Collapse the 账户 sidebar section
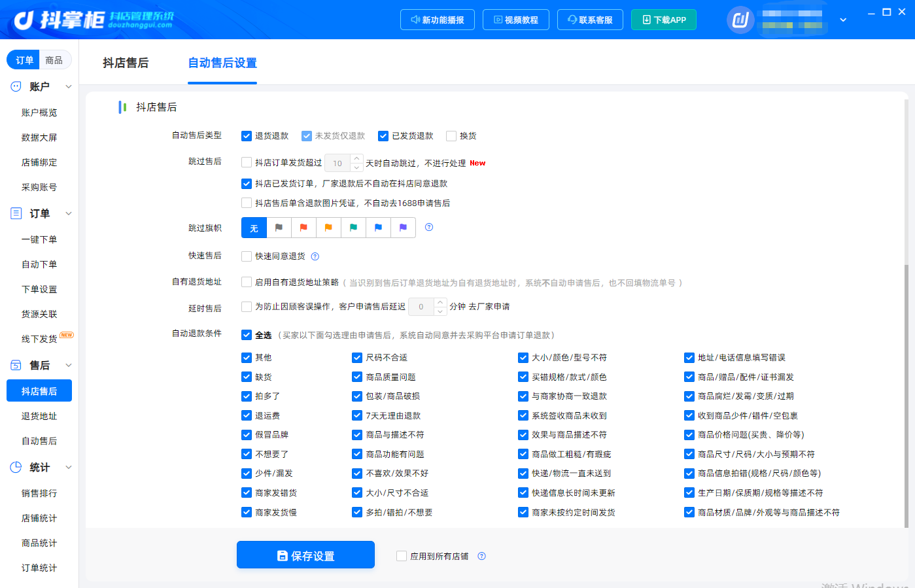The height and width of the screenshot is (588, 915). pos(69,86)
